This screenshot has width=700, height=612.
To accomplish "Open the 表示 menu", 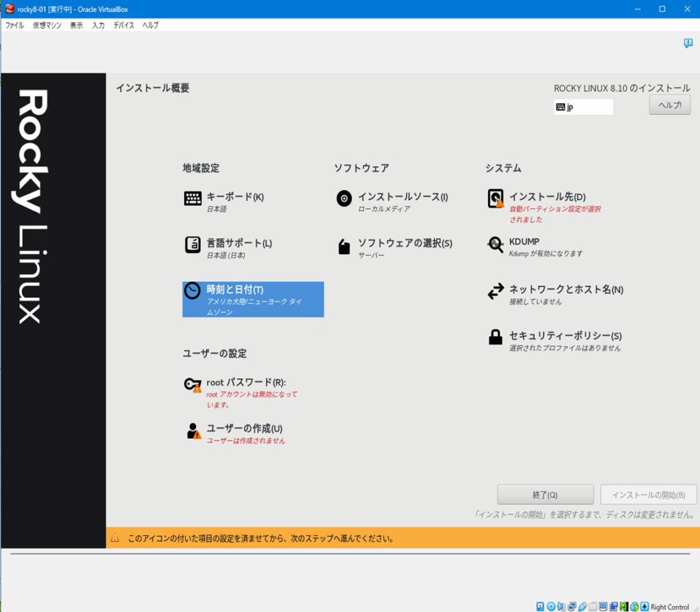I will pos(77,25).
